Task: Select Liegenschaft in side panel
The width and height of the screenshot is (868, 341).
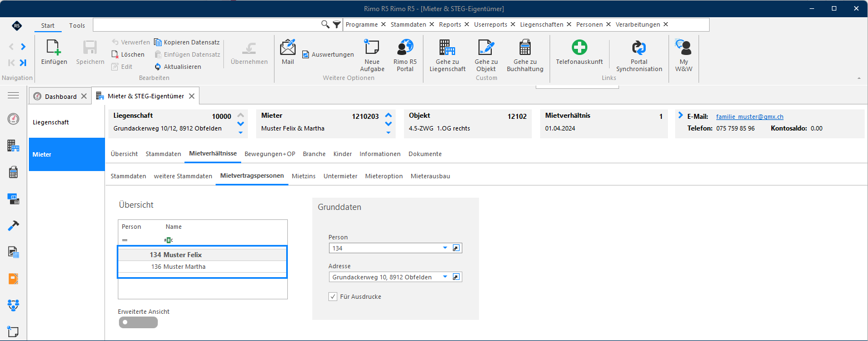Action: click(67, 122)
